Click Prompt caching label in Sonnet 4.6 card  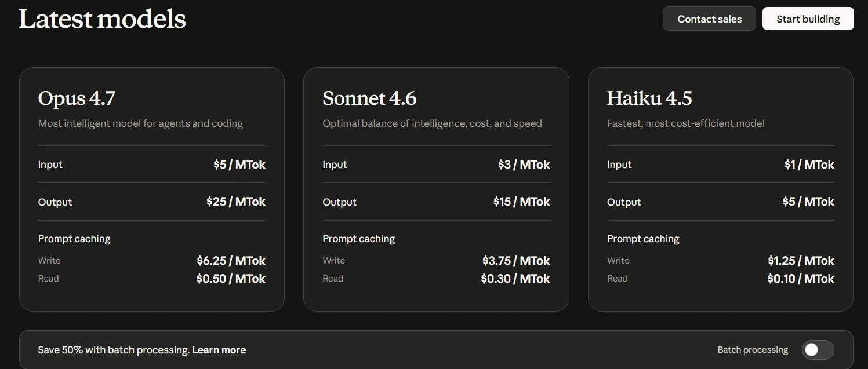point(358,239)
